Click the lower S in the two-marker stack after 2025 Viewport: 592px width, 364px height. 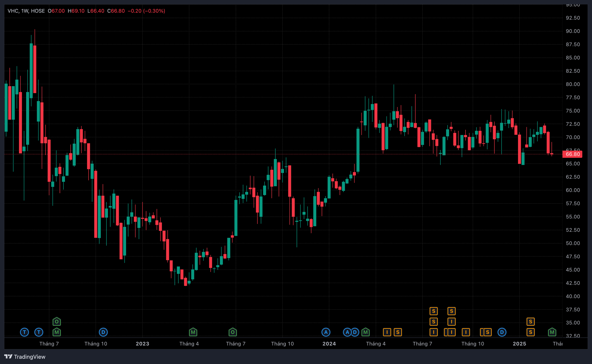[530, 332]
